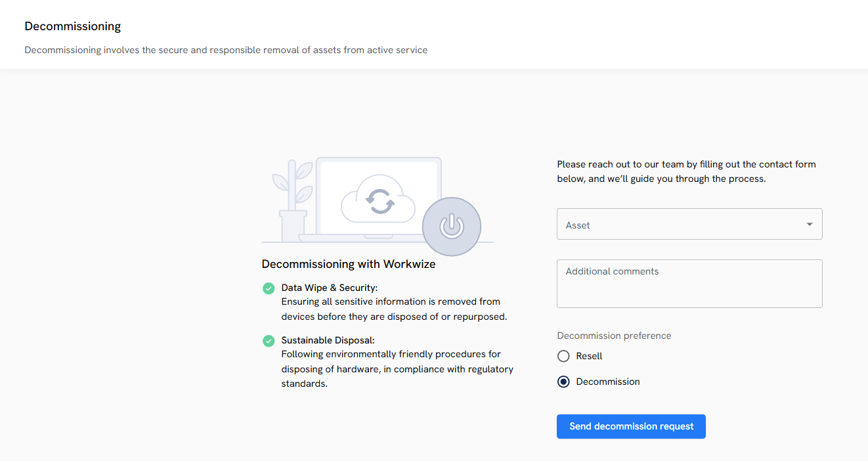The height and width of the screenshot is (461, 868).
Task: Click the Sustainable Disposal heading text
Action: pos(328,340)
